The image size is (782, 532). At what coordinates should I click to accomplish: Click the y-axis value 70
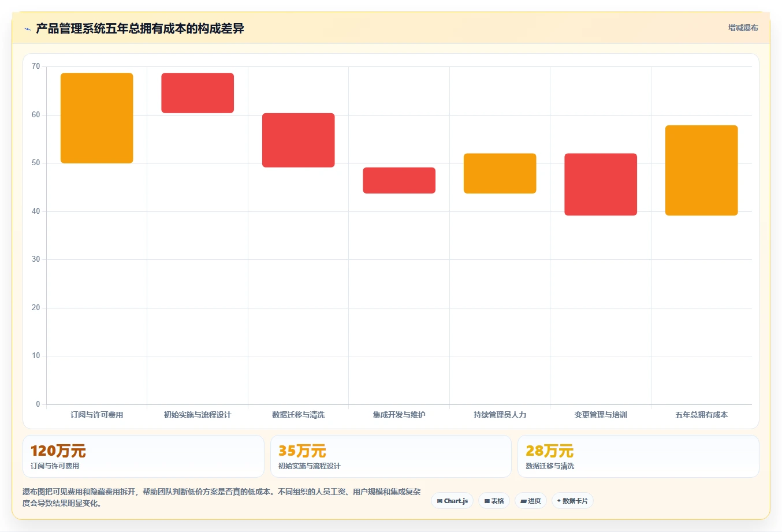click(36, 66)
